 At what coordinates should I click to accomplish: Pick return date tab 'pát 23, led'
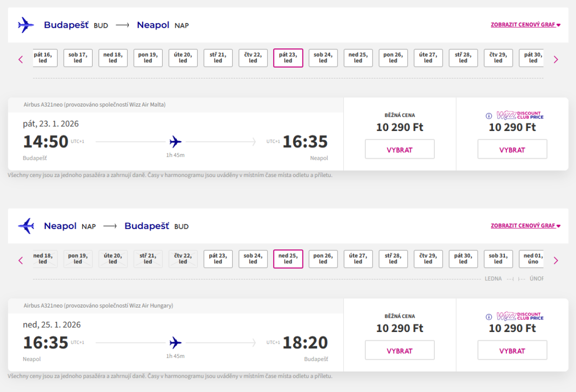coord(218,259)
